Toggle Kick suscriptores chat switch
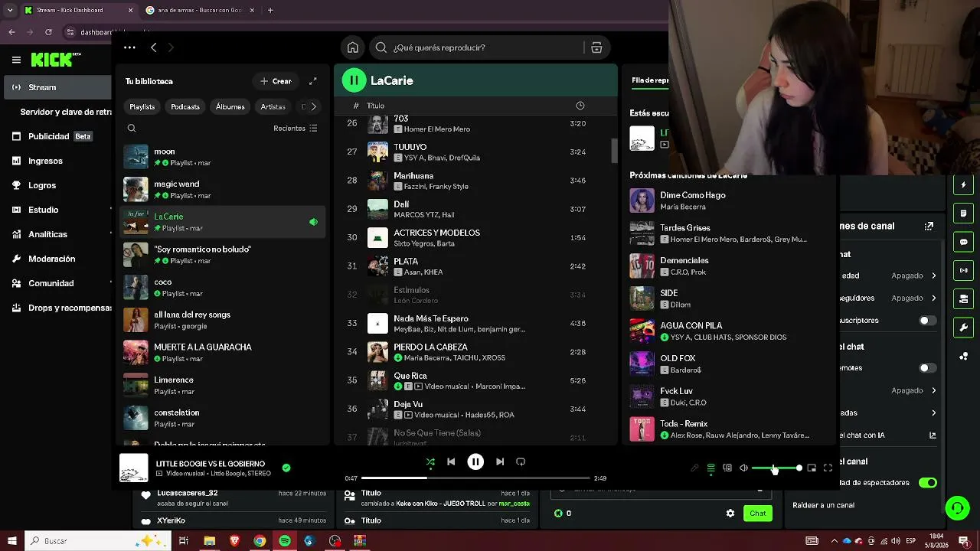 [927, 321]
